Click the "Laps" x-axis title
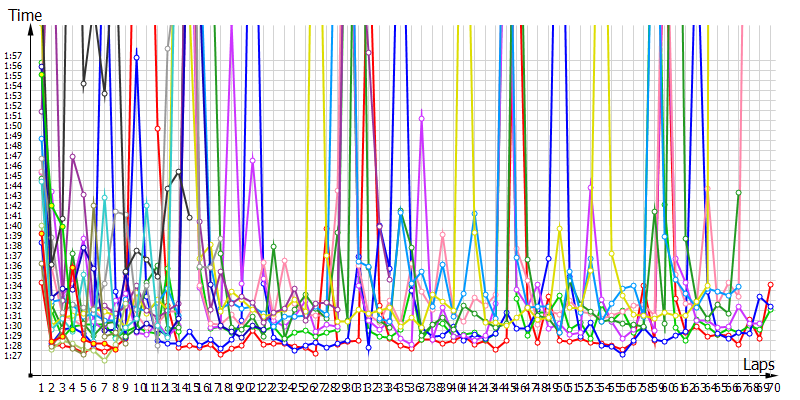The image size is (800, 400). pyautogui.click(x=758, y=367)
